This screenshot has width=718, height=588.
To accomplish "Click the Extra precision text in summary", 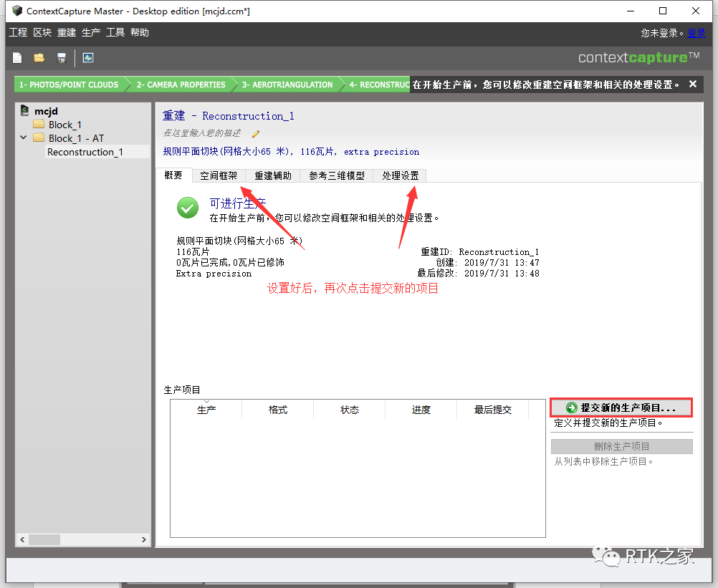I will pos(214,274).
